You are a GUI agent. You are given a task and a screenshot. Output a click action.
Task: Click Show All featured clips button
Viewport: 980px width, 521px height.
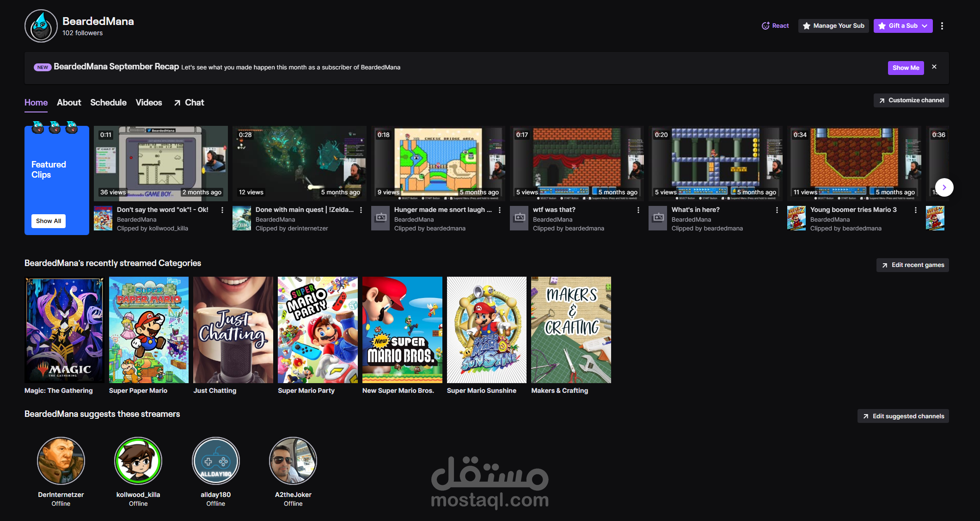pyautogui.click(x=49, y=221)
